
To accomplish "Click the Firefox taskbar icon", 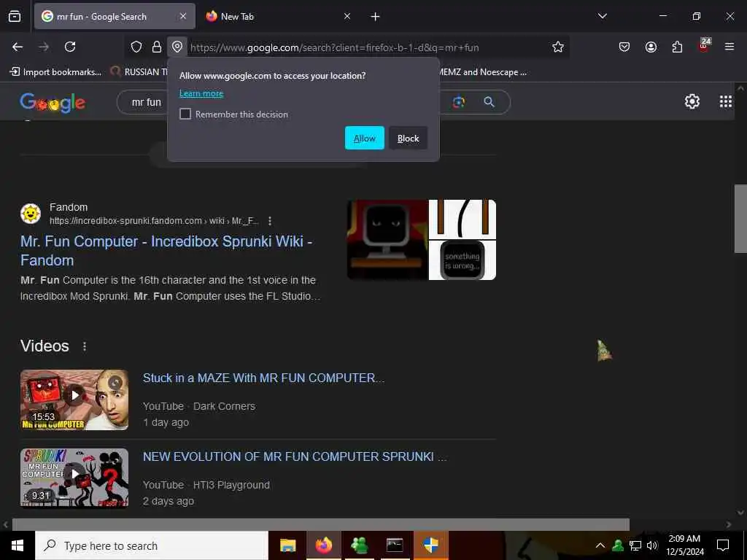I will [323, 545].
